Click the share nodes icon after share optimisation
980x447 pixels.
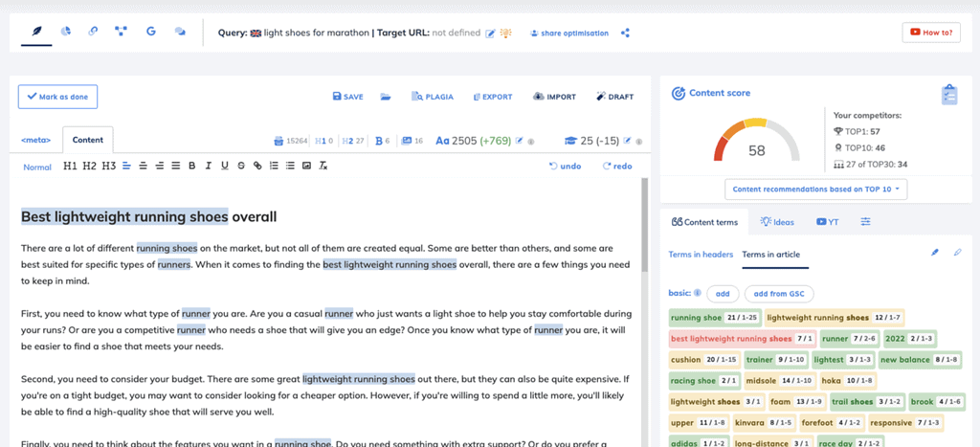[x=625, y=33]
